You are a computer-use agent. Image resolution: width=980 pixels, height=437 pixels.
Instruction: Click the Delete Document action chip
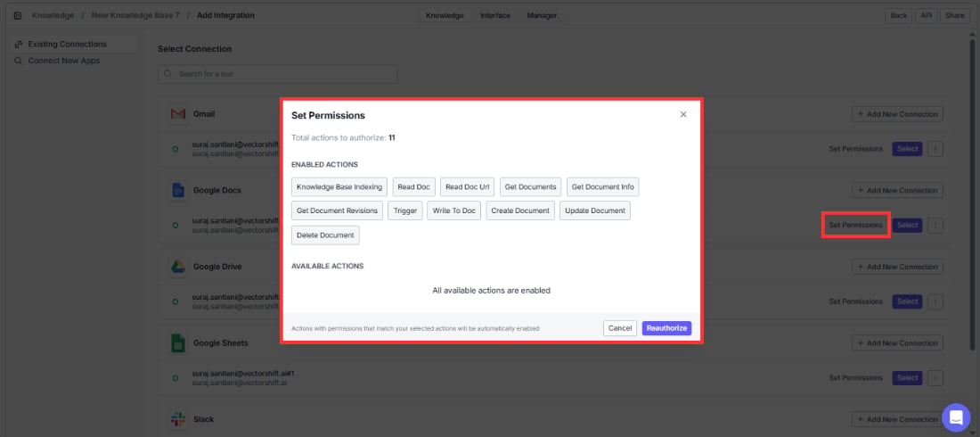click(325, 235)
